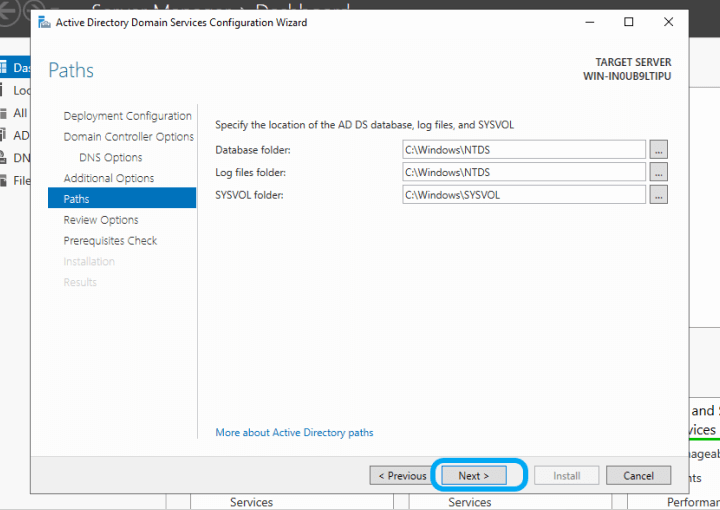Click the Log files folder: label
The width and height of the screenshot is (720, 510).
point(250,172)
